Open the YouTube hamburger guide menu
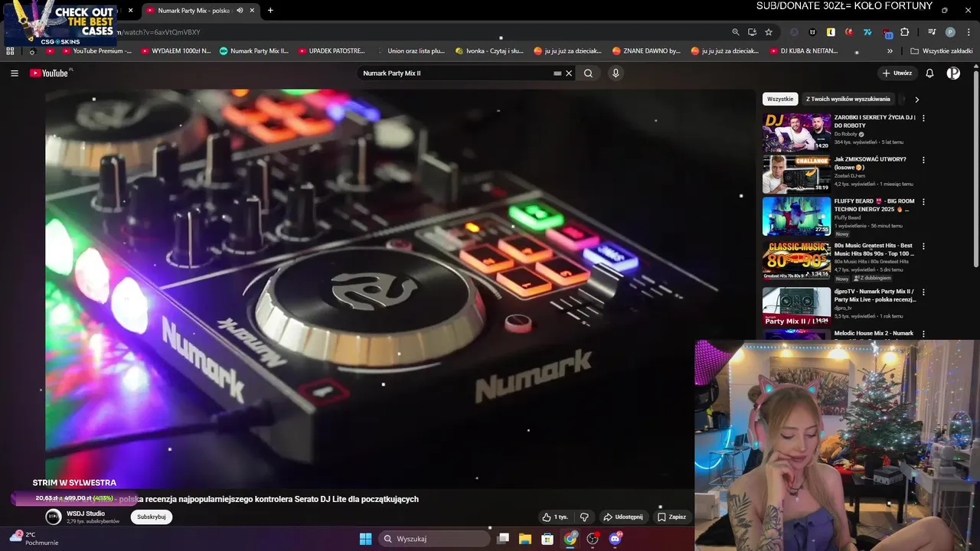This screenshot has height=551, width=980. click(x=15, y=73)
